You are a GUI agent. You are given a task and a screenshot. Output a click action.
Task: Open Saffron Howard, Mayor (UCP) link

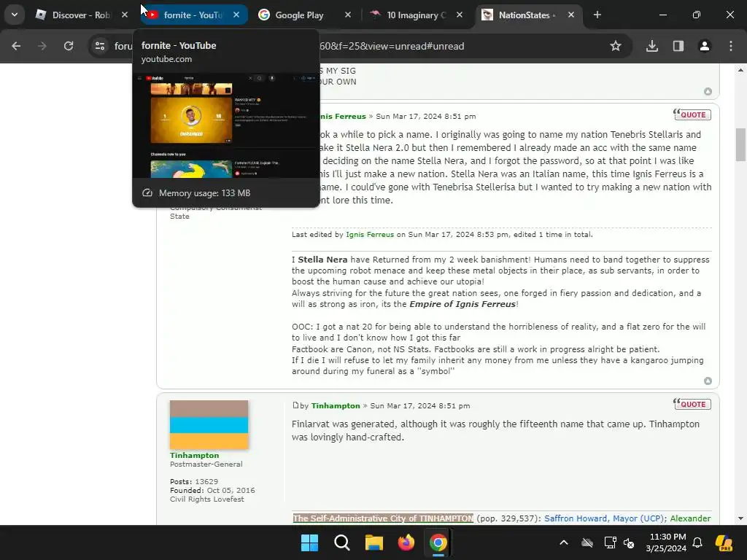pyautogui.click(x=604, y=518)
